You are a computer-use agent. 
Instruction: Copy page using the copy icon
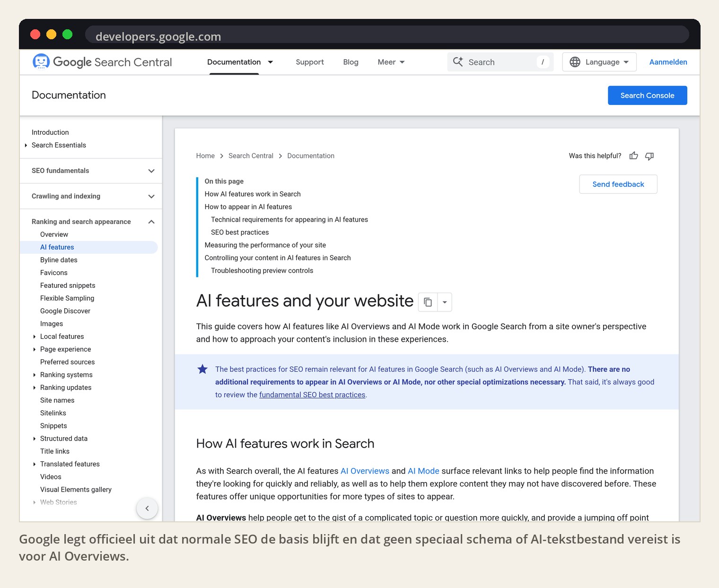click(x=428, y=302)
